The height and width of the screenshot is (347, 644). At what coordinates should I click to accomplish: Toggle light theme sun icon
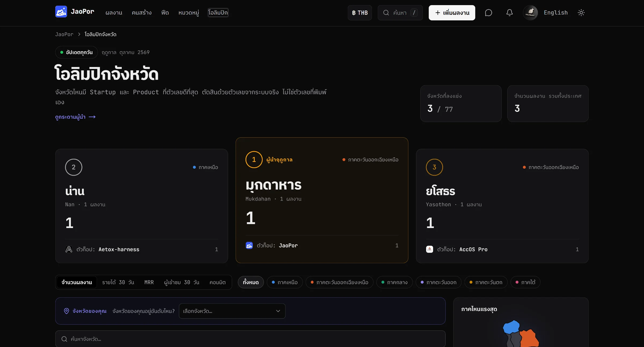(x=581, y=13)
